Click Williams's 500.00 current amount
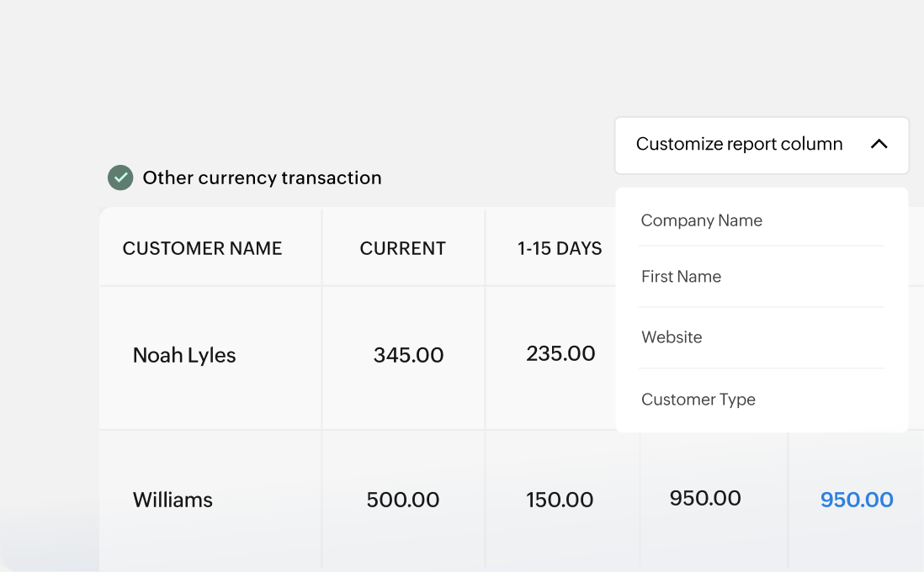 click(403, 499)
